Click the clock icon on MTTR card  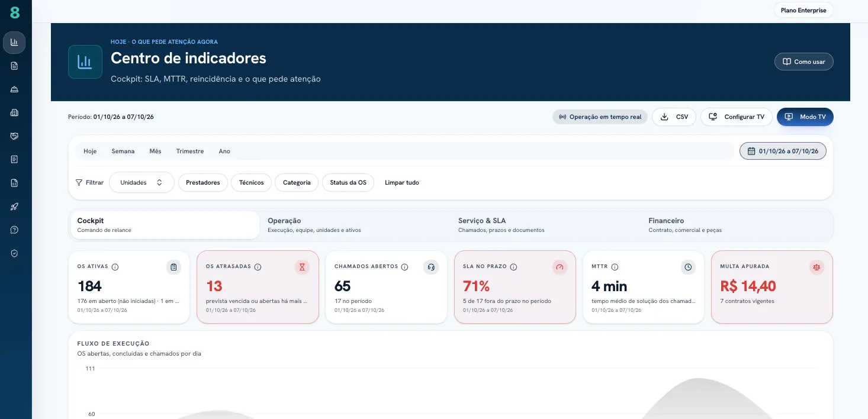(x=688, y=267)
